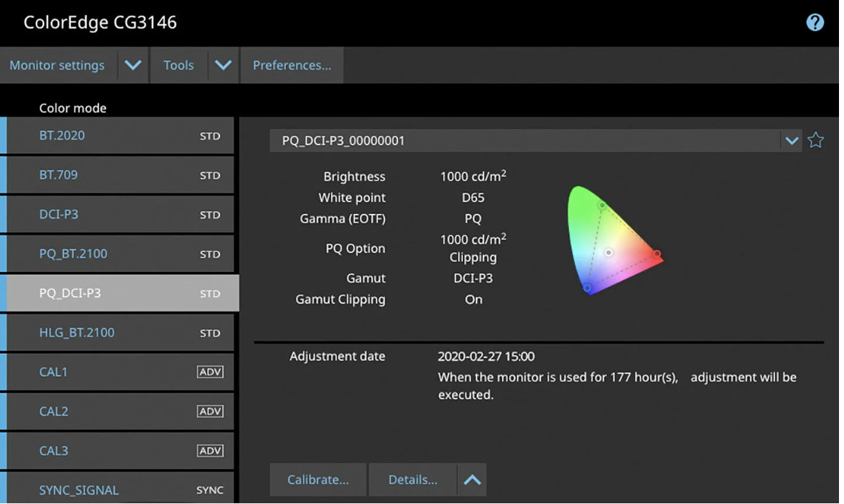Open the Monitor settings menu
844x504 pixels.
[57, 65]
